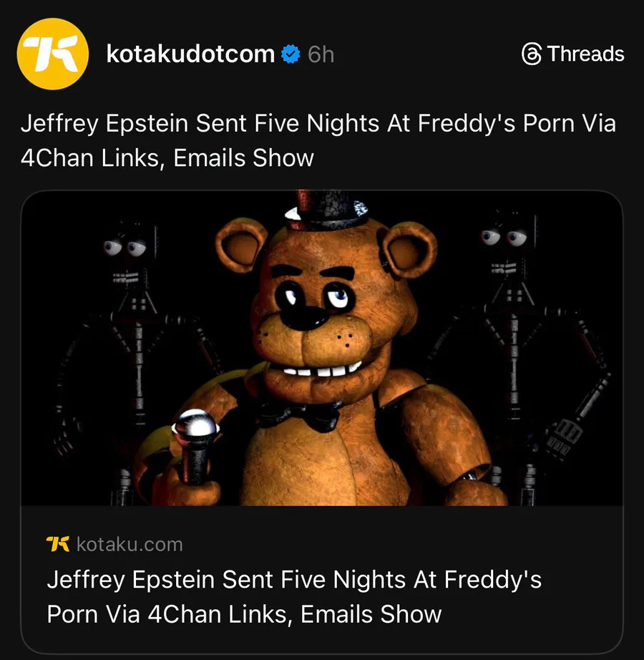Click the small Kotaku logo in link card
644x660 pixels.
tap(58, 544)
